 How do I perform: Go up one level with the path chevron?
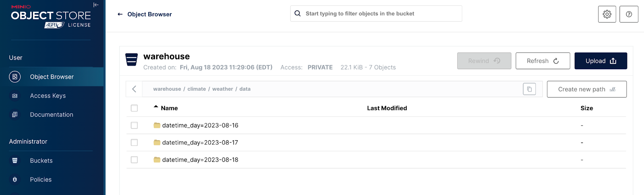[x=134, y=89]
